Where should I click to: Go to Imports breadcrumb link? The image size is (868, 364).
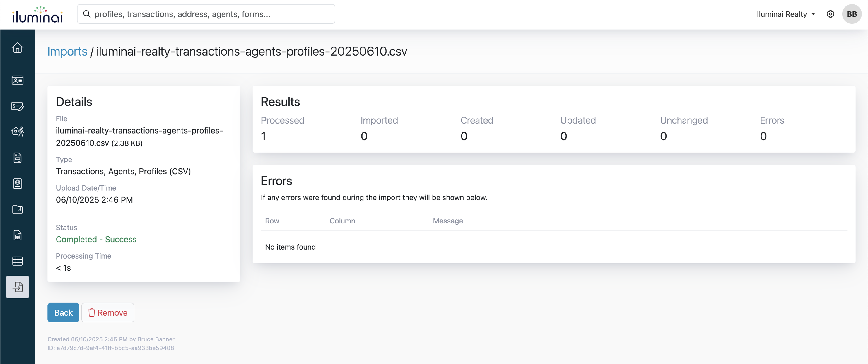click(67, 51)
